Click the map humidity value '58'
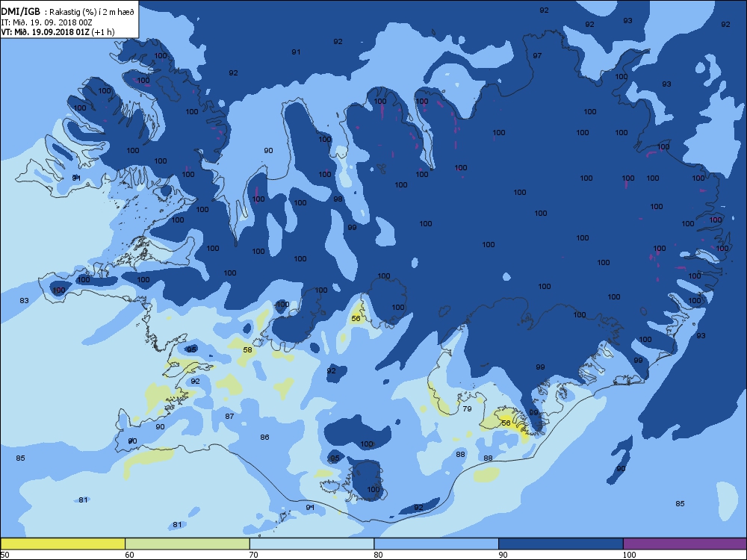 coord(247,349)
